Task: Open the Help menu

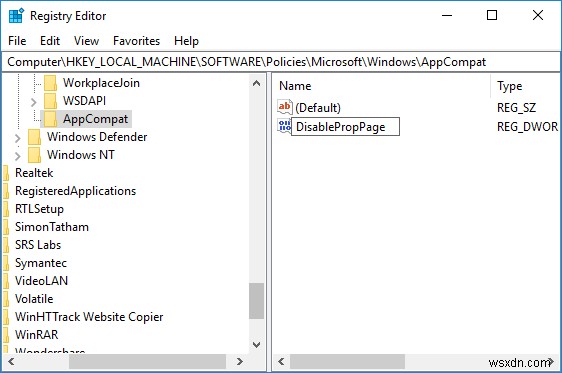Action: 186,41
